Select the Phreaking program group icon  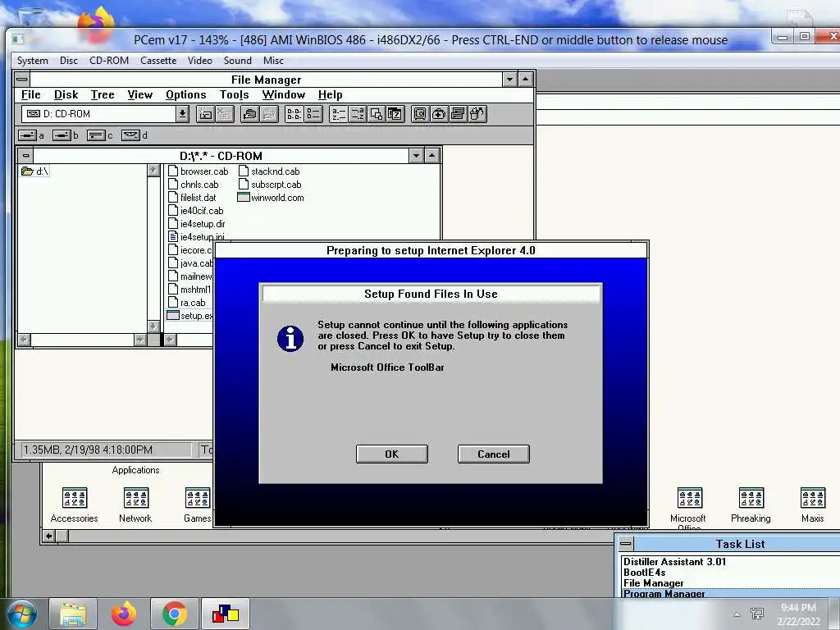[751, 498]
